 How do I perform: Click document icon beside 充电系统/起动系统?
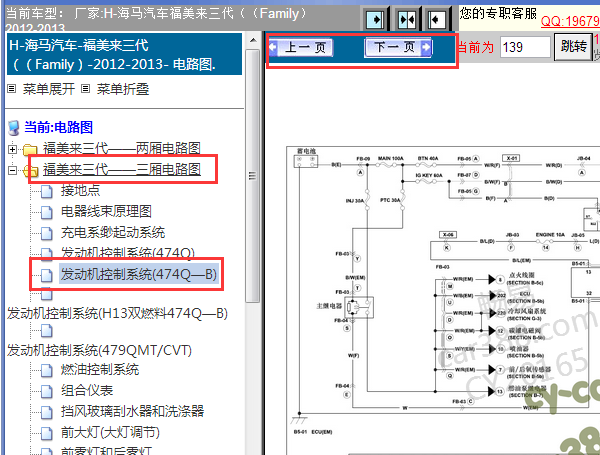click(x=47, y=233)
